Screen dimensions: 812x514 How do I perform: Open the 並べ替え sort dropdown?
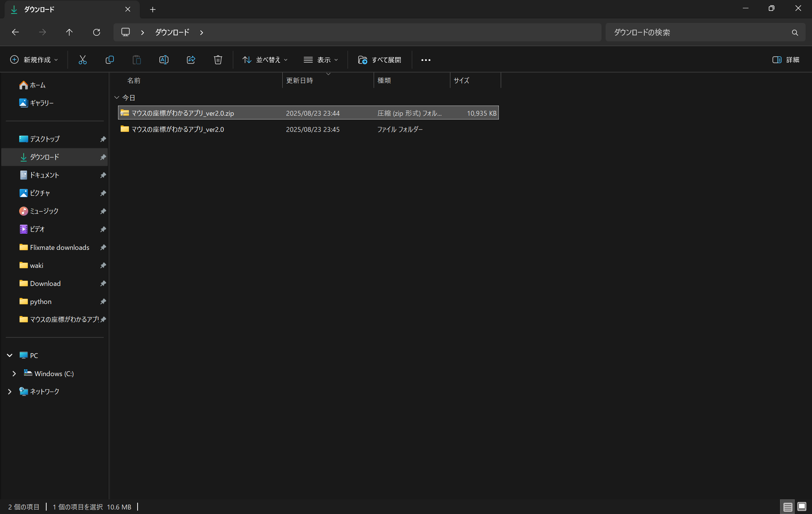265,60
